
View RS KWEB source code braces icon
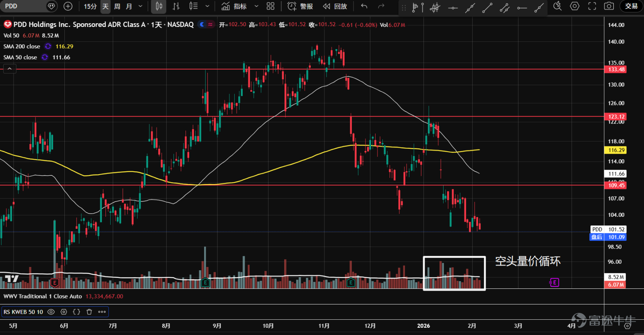tap(76, 312)
